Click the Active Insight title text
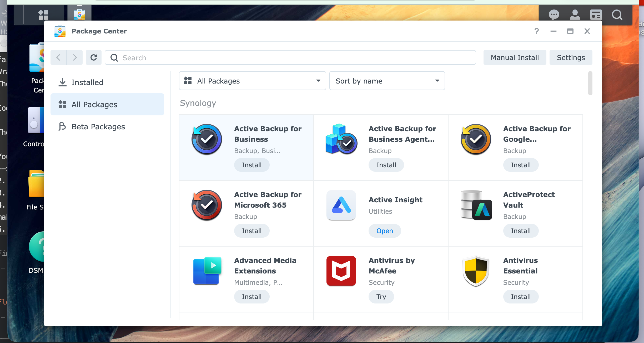 (395, 200)
